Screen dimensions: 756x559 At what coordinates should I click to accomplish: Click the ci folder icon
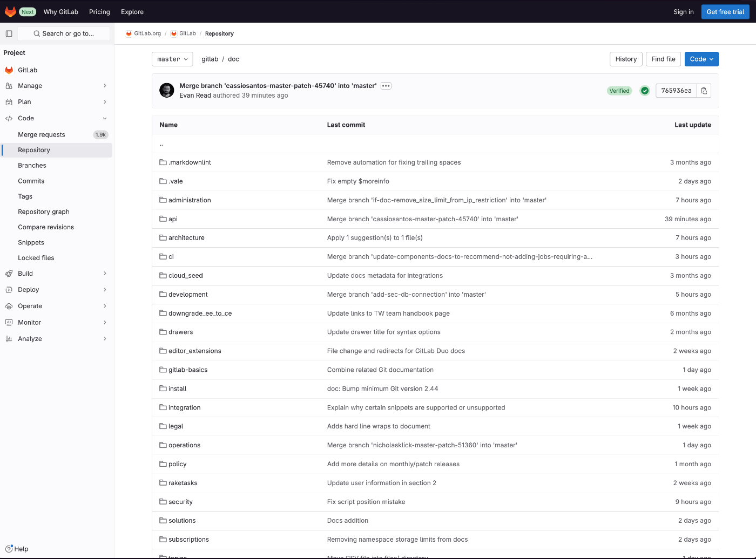tap(163, 257)
